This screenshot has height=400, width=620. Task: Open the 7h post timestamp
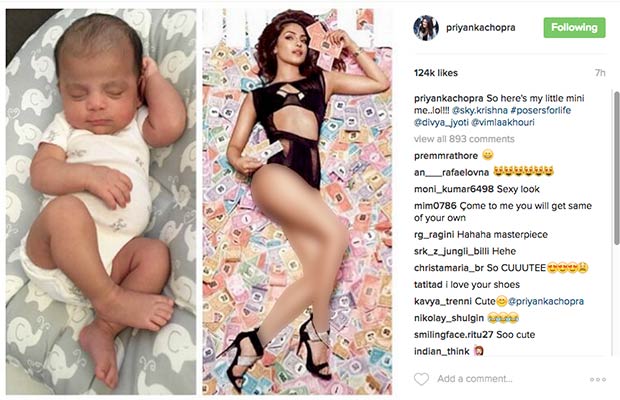click(600, 73)
